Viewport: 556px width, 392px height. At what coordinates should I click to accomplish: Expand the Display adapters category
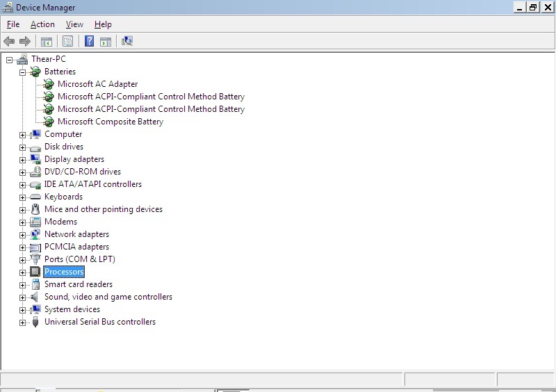[22, 160]
